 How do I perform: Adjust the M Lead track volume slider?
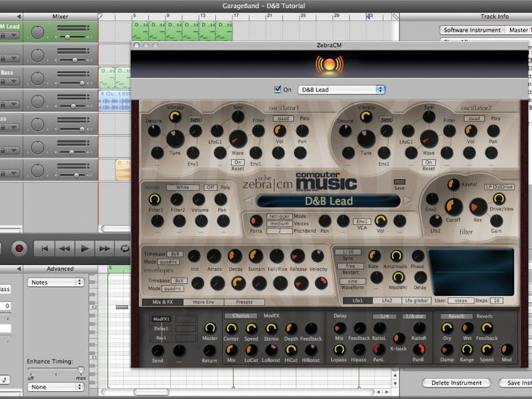(68, 37)
